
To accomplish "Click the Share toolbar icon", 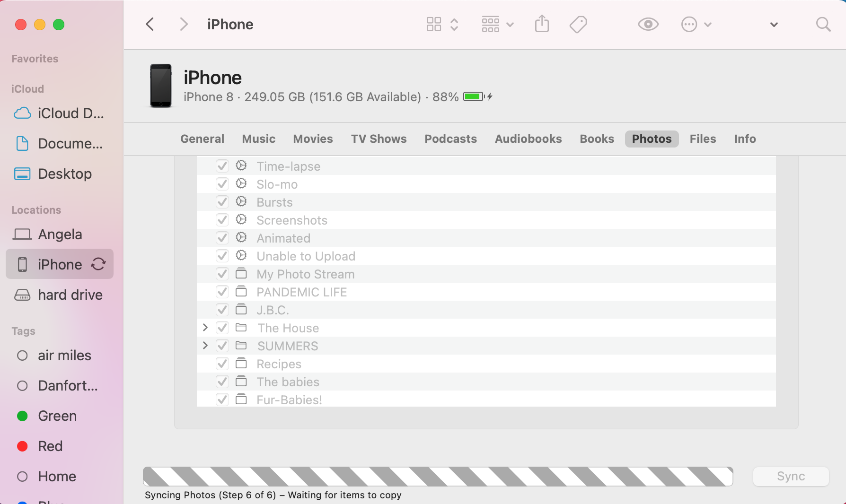I will point(542,24).
